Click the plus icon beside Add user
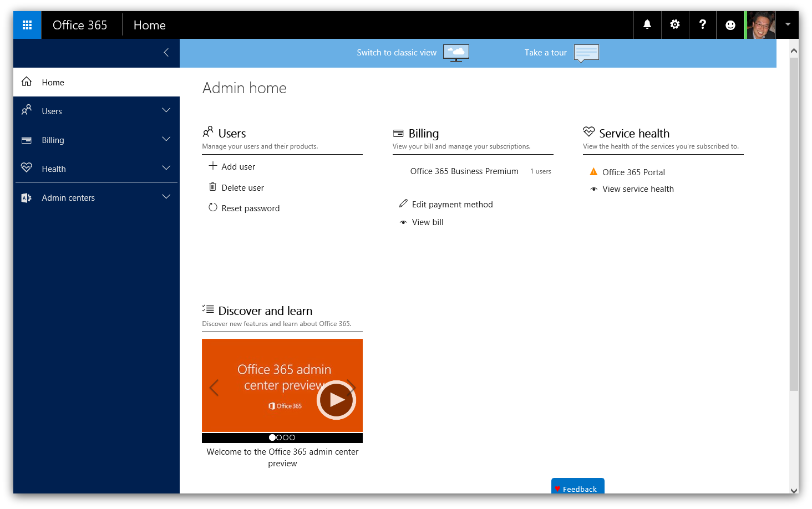This screenshot has width=812, height=509. pos(212,166)
